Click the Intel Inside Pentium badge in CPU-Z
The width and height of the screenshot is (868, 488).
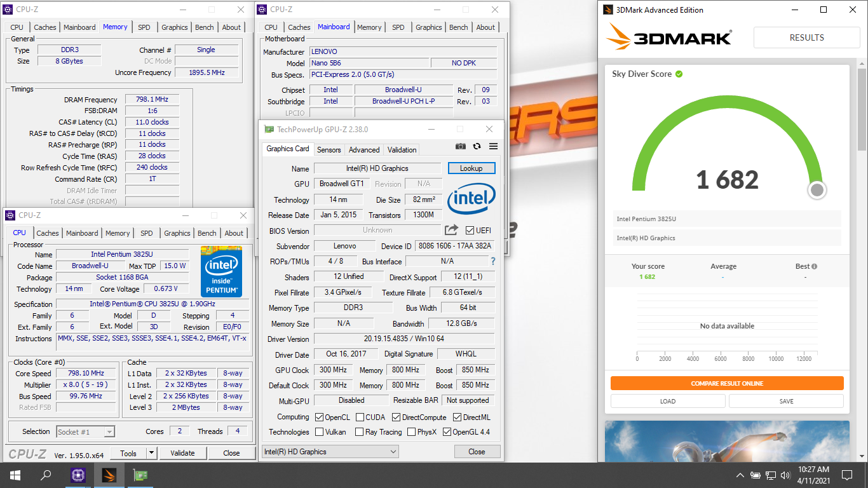pos(222,271)
